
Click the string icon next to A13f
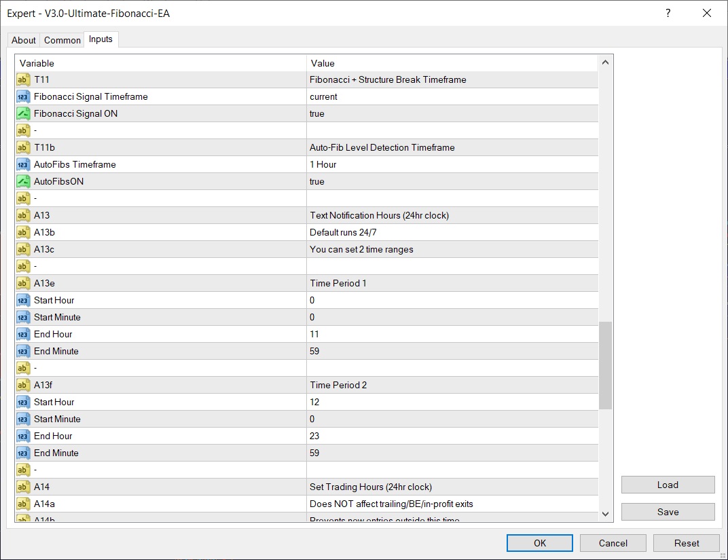point(23,385)
